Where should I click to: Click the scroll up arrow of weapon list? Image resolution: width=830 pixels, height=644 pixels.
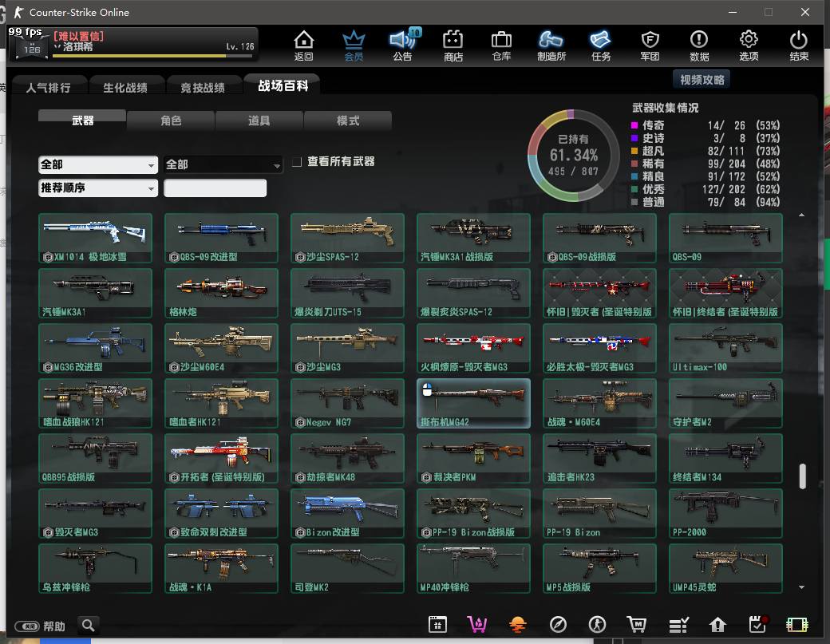click(802, 215)
